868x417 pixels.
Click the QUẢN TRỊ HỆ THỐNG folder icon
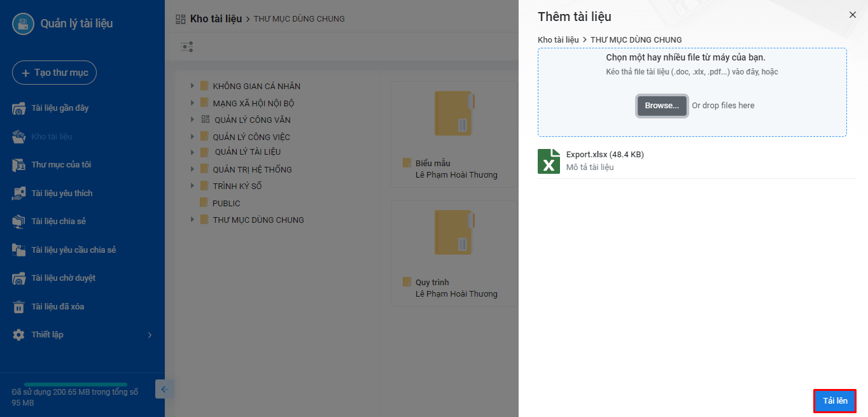204,169
